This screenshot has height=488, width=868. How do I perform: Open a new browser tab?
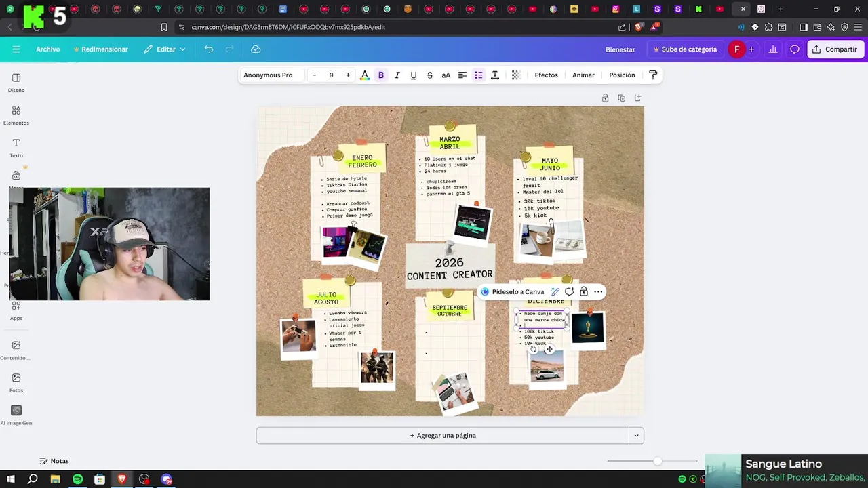point(781,9)
